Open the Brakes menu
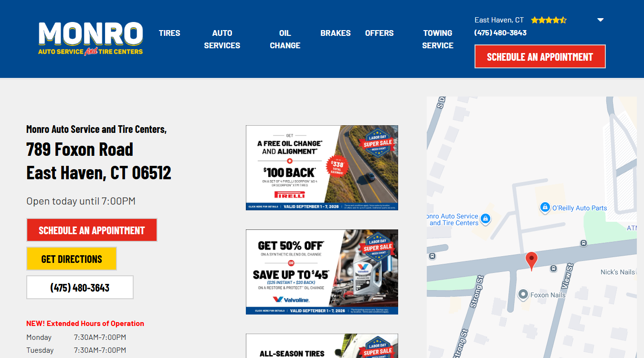Viewport: 644px width, 358px height. 336,33
